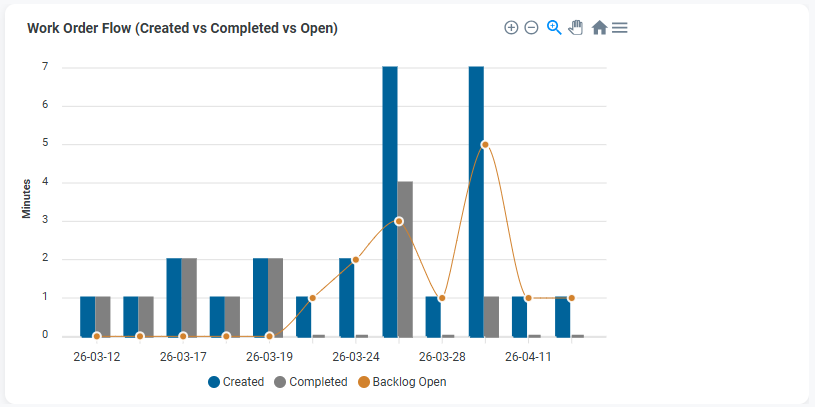
Task: Click the zoom in plus icon
Action: click(x=511, y=28)
